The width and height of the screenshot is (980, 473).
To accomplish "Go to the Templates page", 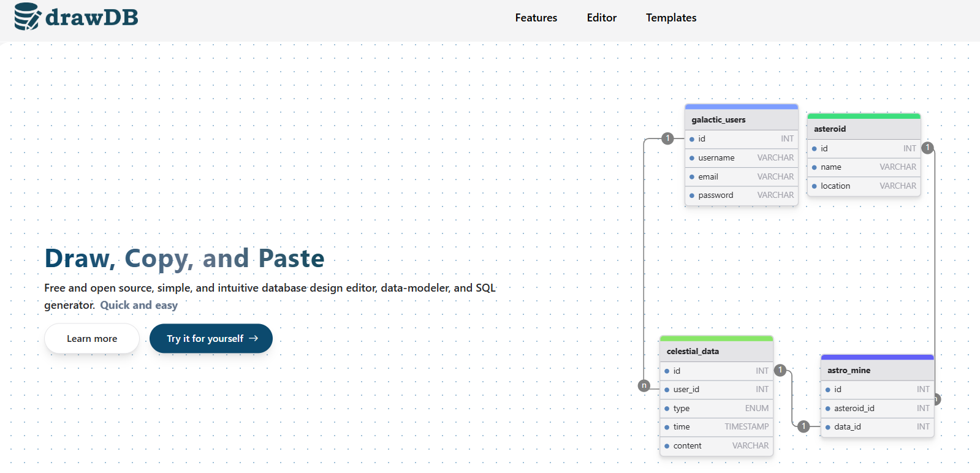I will 671,18.
